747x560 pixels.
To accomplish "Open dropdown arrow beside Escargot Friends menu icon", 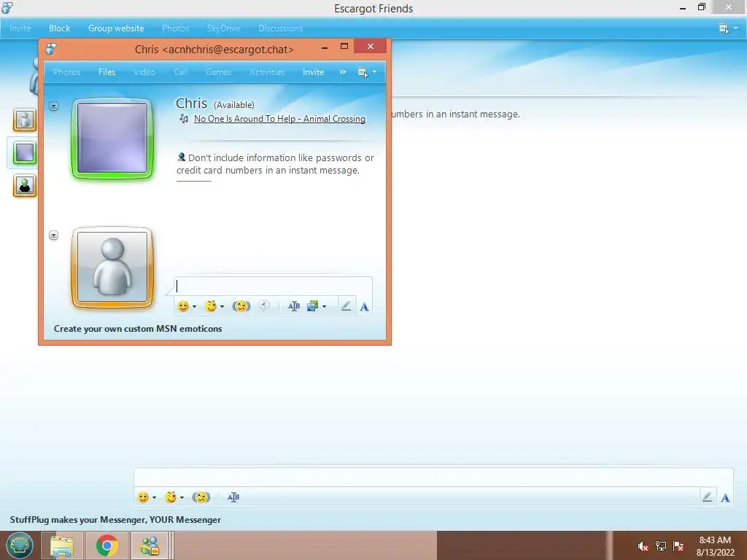I will point(736,28).
